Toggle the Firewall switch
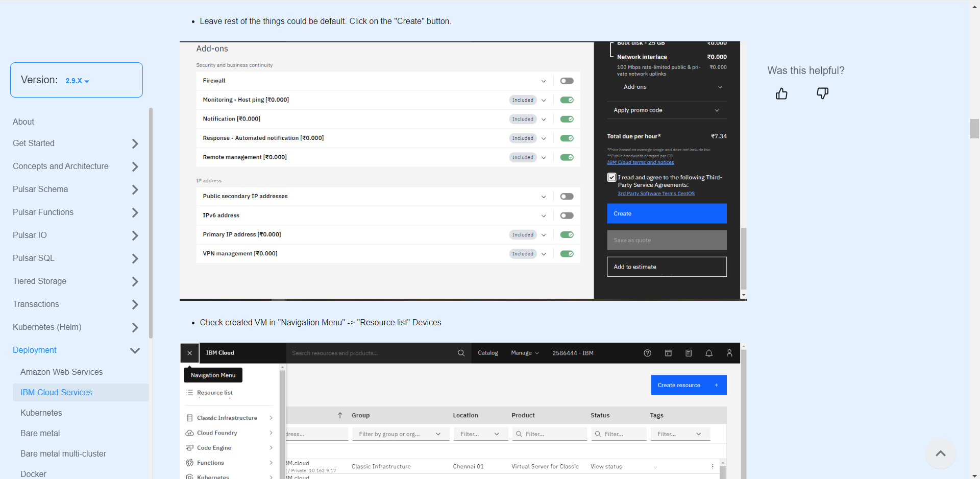 (x=567, y=81)
